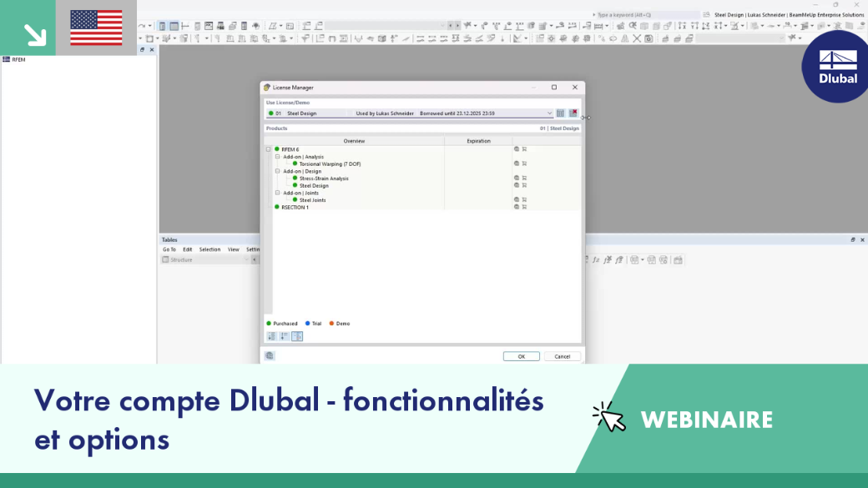This screenshot has width=868, height=488.
Task: Click the 'Type a keyword' search field
Action: (x=648, y=15)
